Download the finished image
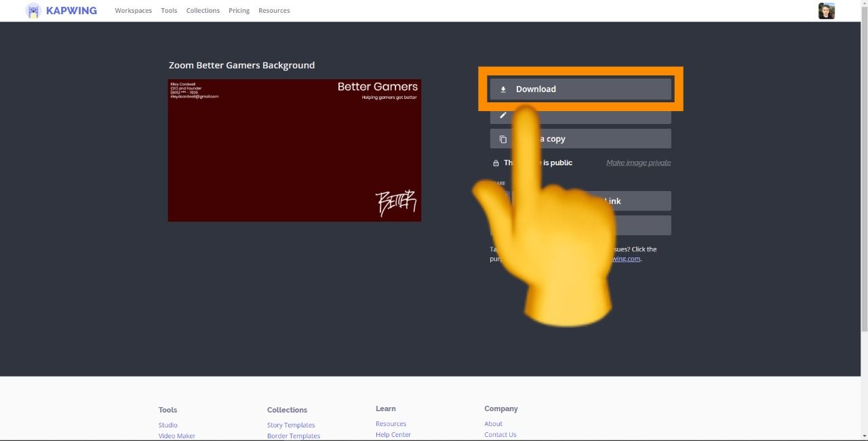The width and height of the screenshot is (868, 441). pos(580,89)
